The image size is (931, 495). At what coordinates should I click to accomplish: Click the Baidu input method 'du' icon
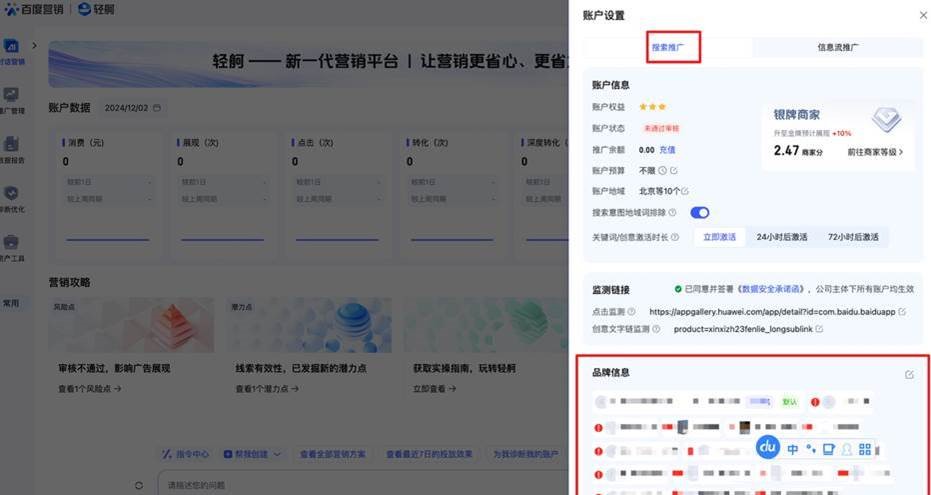767,448
